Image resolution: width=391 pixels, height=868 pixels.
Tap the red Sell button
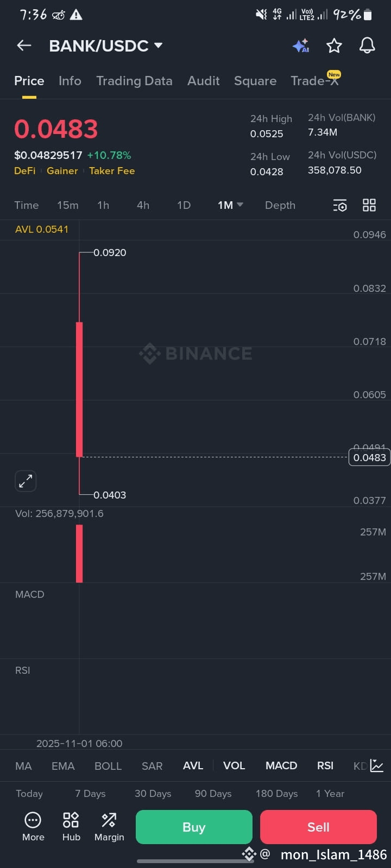point(318,827)
